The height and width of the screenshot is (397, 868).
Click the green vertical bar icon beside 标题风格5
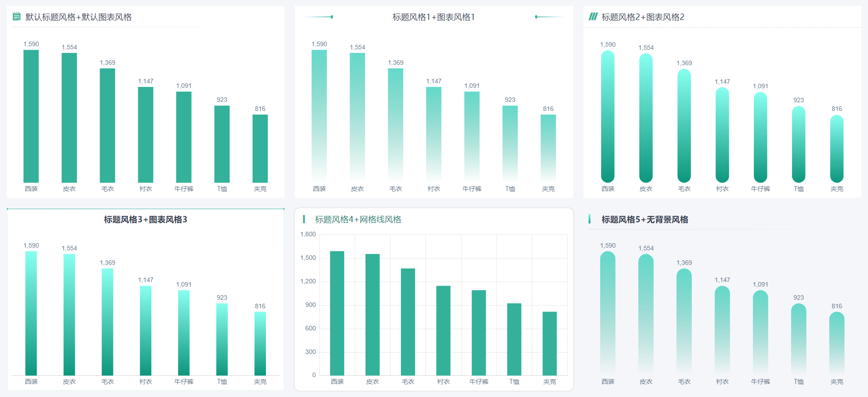tap(589, 219)
